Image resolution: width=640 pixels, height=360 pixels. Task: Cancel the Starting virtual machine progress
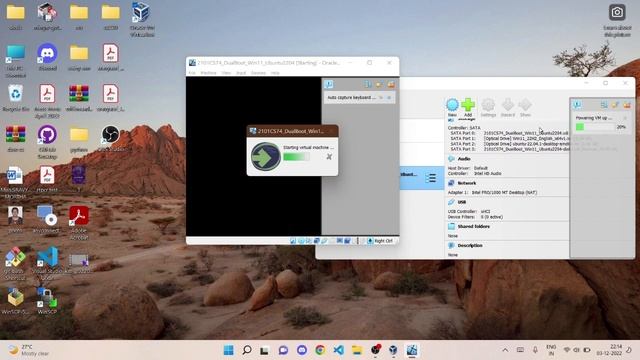329,157
